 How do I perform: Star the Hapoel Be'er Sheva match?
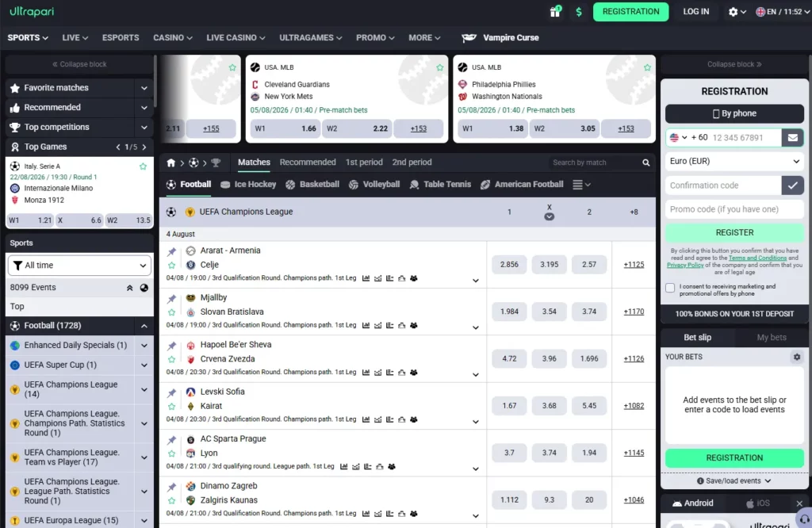(x=171, y=359)
